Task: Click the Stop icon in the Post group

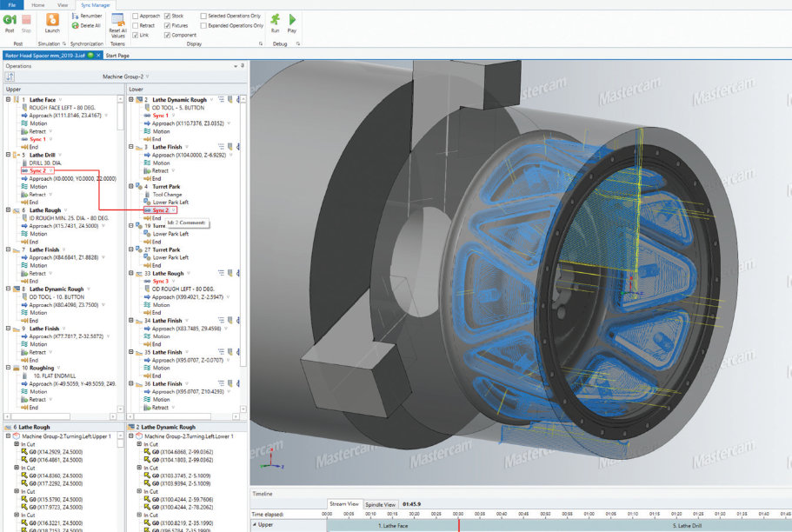Action: coord(26,20)
